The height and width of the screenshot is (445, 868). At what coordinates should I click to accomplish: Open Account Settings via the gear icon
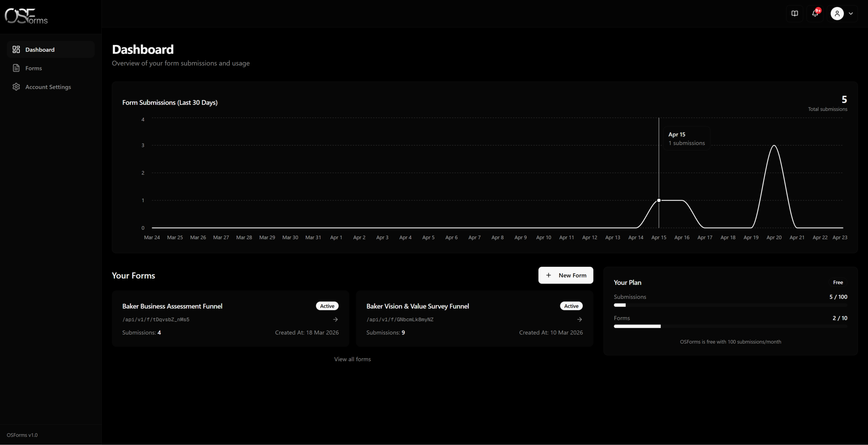click(x=16, y=87)
